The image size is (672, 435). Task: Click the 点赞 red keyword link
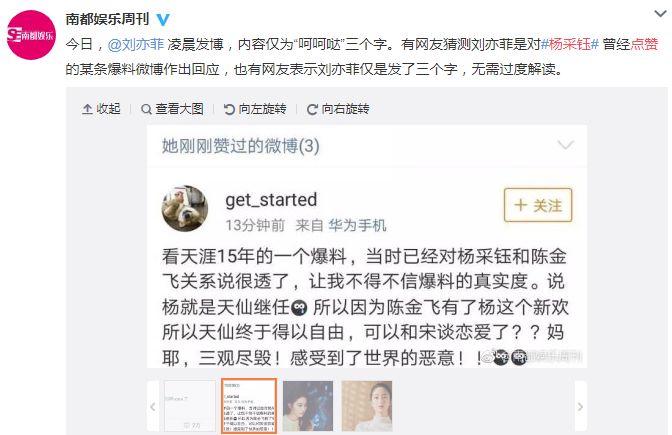click(644, 44)
